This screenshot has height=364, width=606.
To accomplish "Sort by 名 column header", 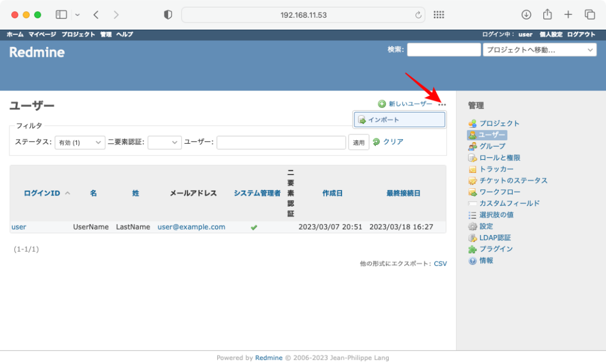I will click(93, 193).
